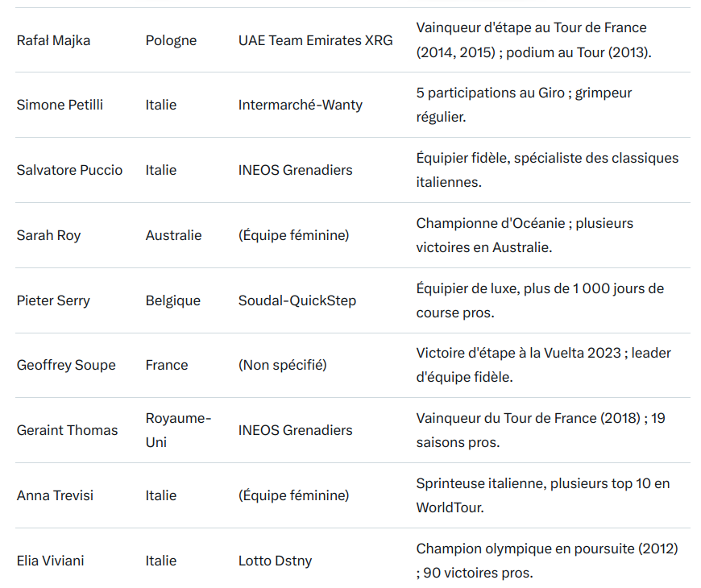Screen dimensions: 701x588
Task: Click the Simone Petilli name cell
Action: [60, 105]
